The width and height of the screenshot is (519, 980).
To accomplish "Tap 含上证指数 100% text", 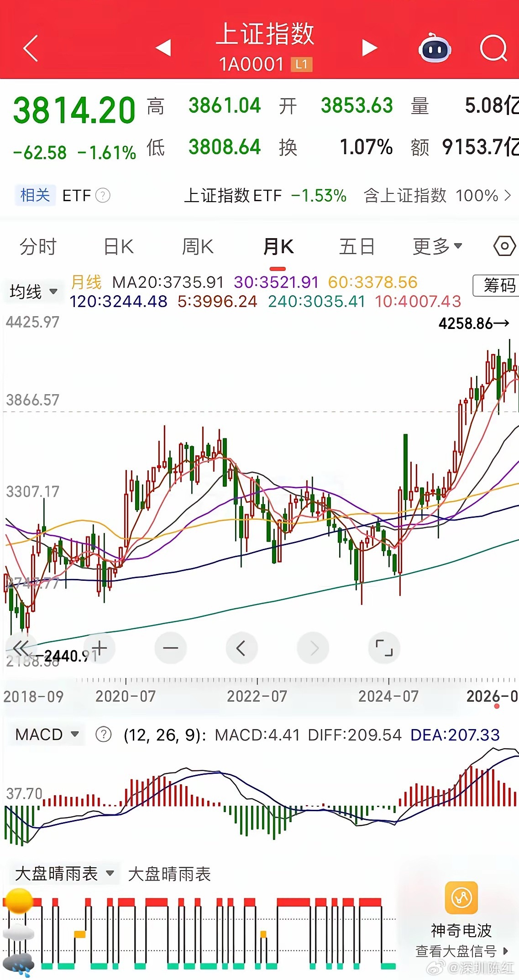I will (x=431, y=196).
